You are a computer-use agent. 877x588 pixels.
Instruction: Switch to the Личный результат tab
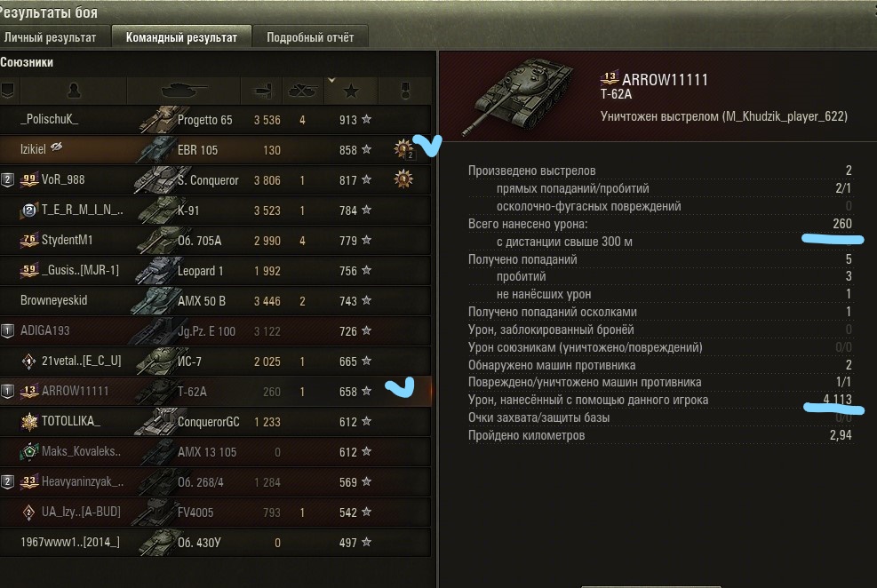[51, 37]
